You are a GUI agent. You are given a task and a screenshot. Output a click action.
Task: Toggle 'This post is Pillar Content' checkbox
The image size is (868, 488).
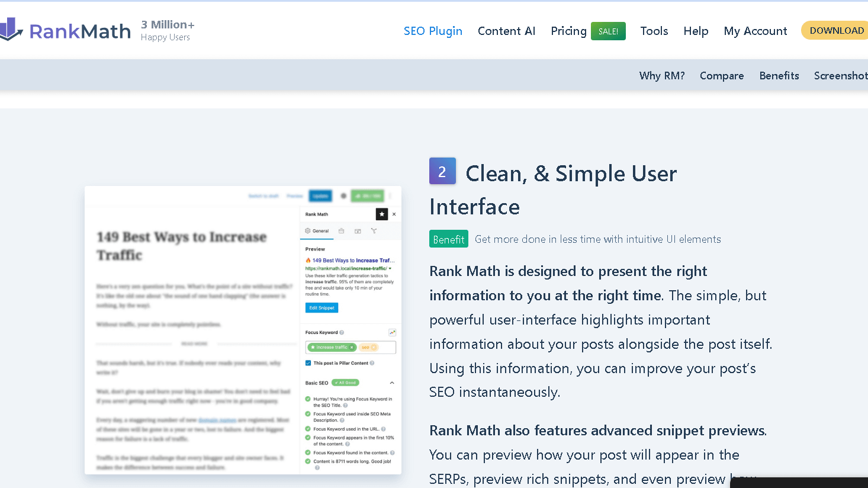[308, 363]
